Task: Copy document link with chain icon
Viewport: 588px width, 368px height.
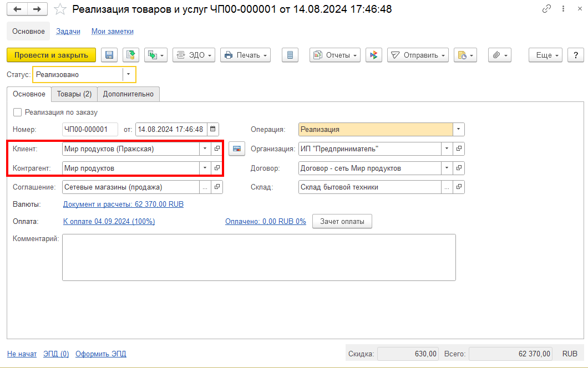Action: pos(547,9)
